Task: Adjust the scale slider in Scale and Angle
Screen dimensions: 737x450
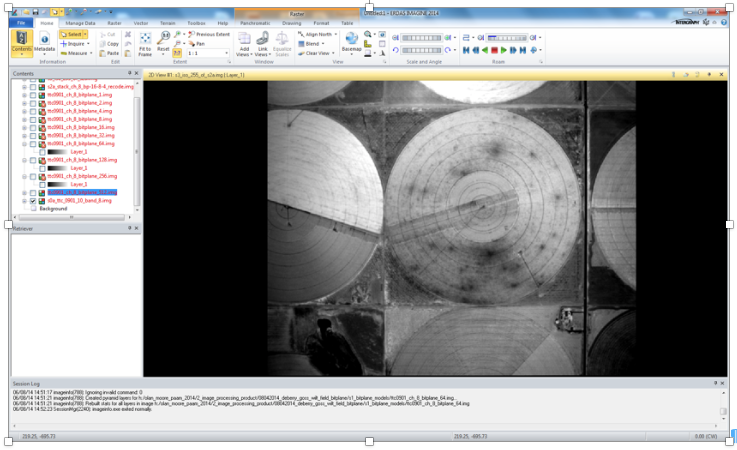Action: point(422,38)
